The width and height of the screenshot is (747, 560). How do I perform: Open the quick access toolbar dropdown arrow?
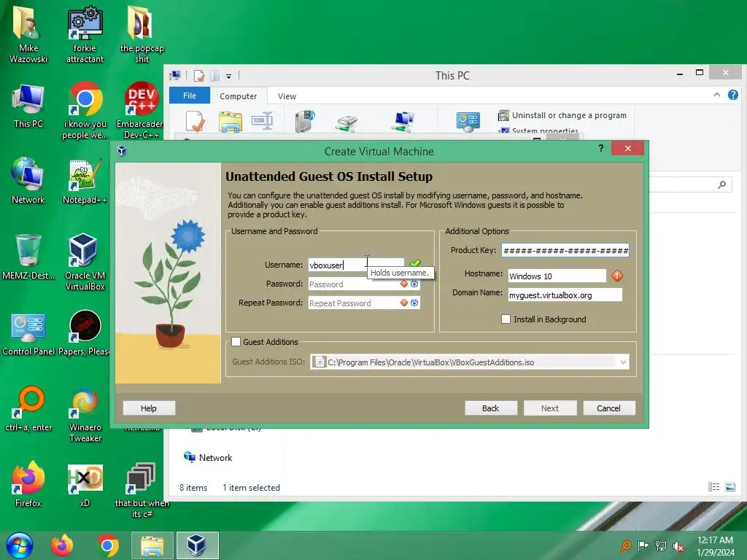point(228,76)
